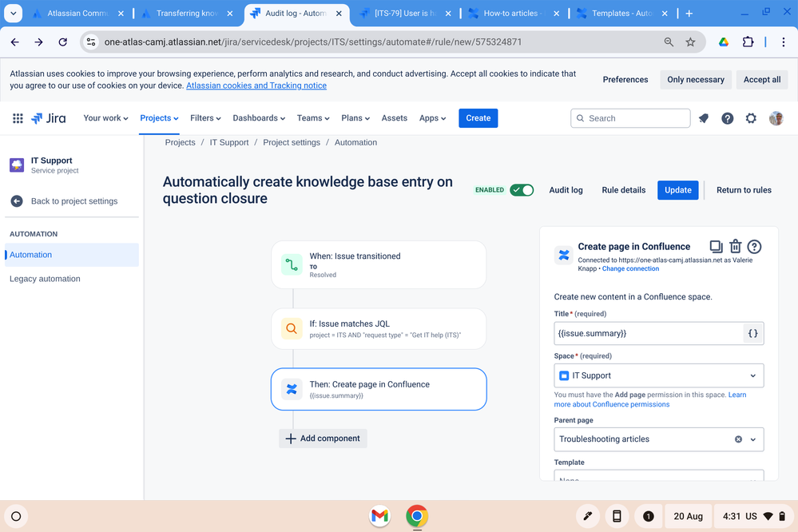Click into the Jira Search field
This screenshot has height=532, width=798.
tap(630, 118)
